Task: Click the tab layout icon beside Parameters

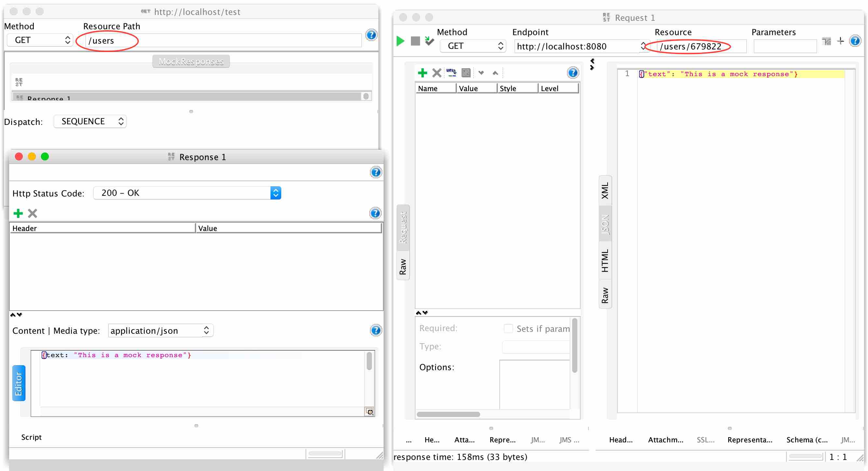Action: click(826, 41)
